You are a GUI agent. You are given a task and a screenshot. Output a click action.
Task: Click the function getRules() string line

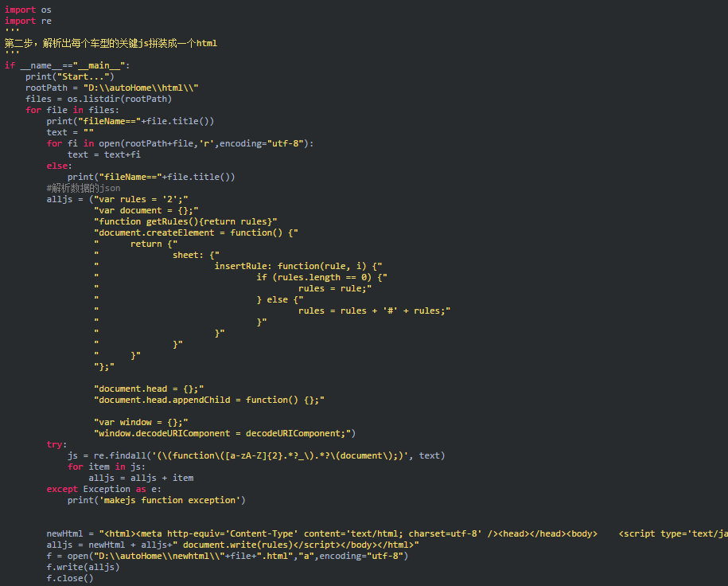pos(185,221)
